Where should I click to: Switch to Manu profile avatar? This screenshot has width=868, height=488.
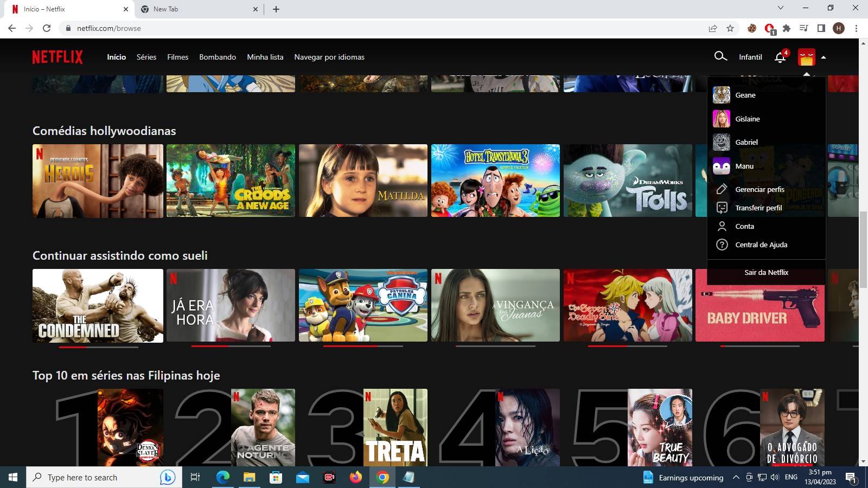722,166
